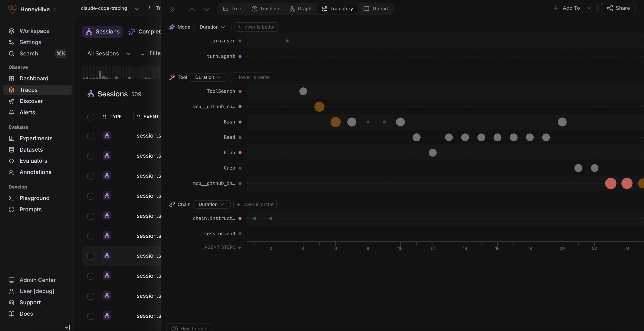Click the Prompts chat bubble icon
Viewport: 644px width, 331px height.
11,209
